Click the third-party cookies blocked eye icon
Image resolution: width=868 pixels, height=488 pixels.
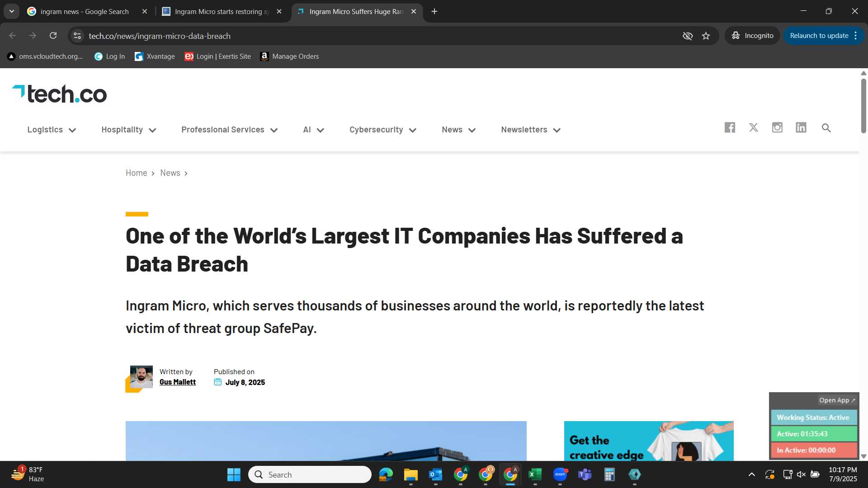(x=687, y=36)
